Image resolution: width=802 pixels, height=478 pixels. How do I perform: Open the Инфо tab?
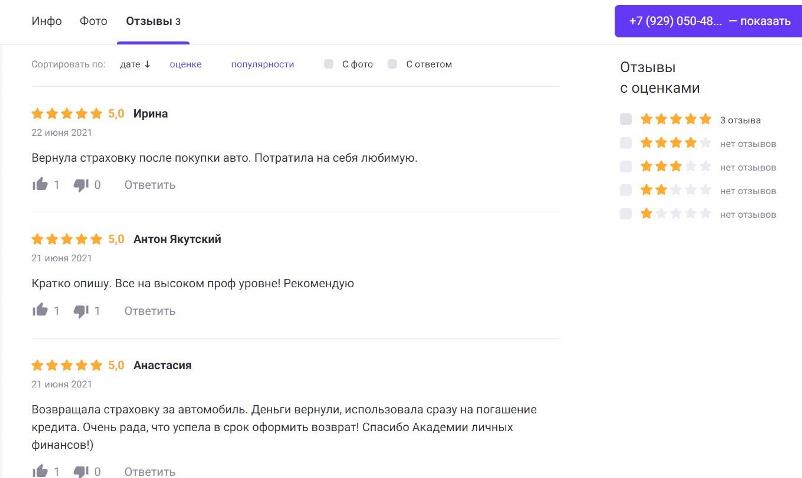(x=47, y=21)
